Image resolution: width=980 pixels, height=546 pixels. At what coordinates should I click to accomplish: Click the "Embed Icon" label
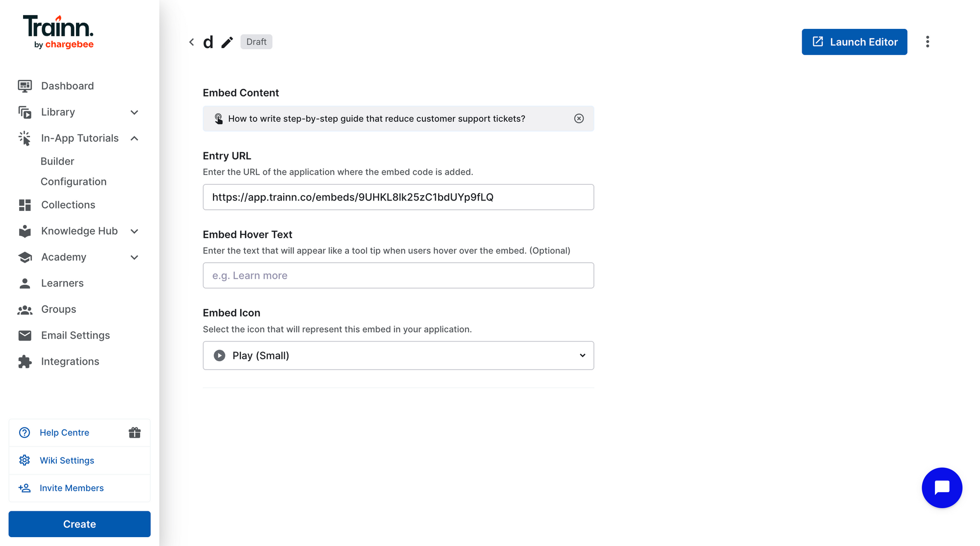tap(231, 313)
